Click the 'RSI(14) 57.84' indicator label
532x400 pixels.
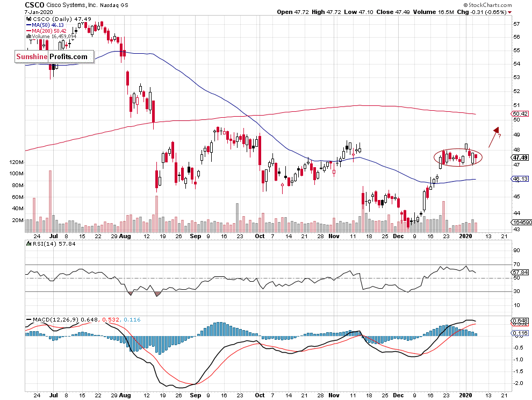click(x=54, y=244)
